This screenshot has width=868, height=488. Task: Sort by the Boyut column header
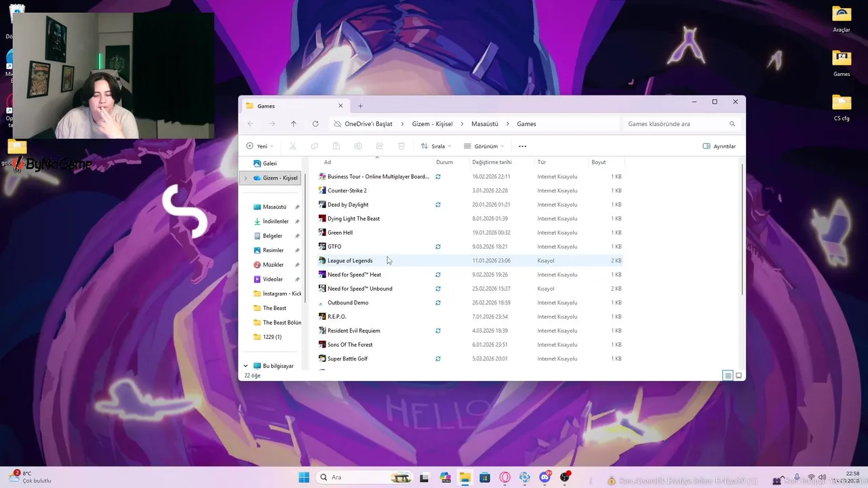[x=598, y=162]
